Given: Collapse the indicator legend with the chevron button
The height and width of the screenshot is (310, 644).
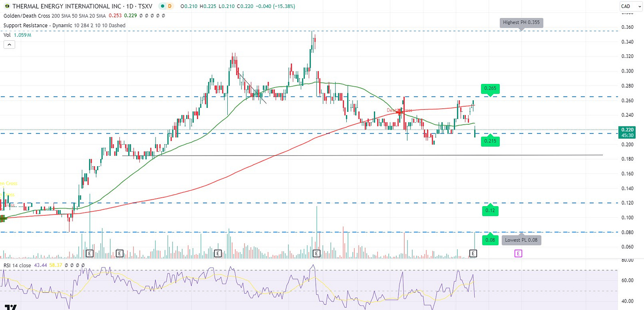Looking at the screenshot, I should pyautogui.click(x=9, y=44).
